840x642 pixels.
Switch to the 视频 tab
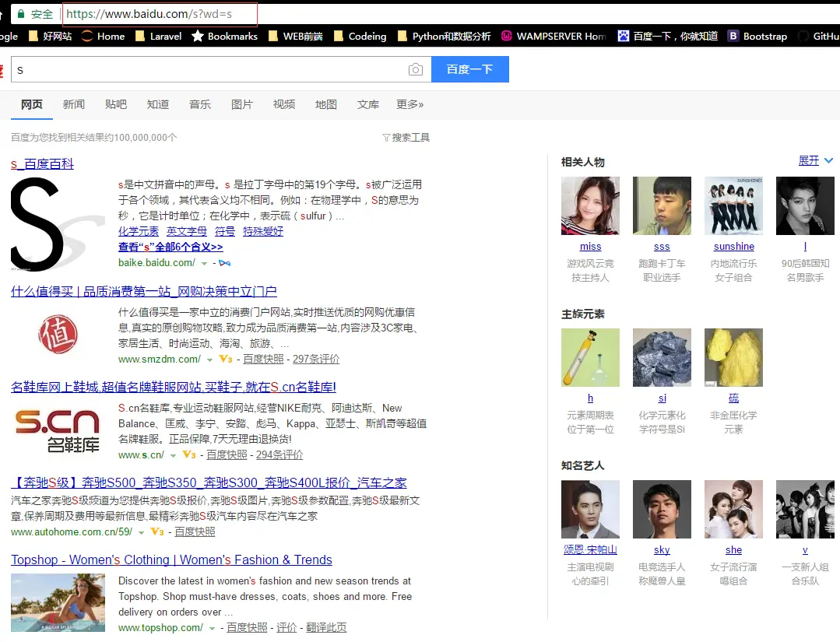click(x=284, y=104)
